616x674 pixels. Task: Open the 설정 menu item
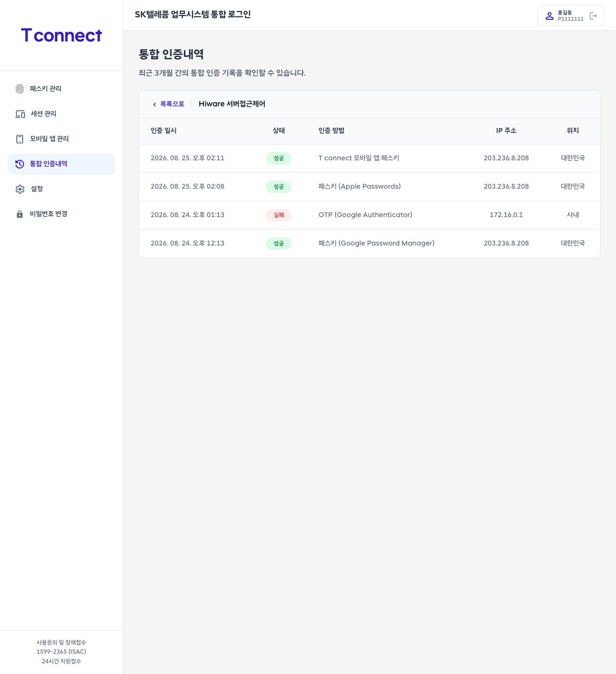[61, 189]
